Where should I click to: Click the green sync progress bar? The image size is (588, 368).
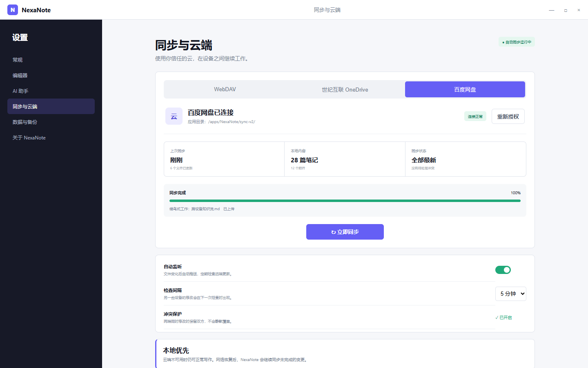coord(345,201)
